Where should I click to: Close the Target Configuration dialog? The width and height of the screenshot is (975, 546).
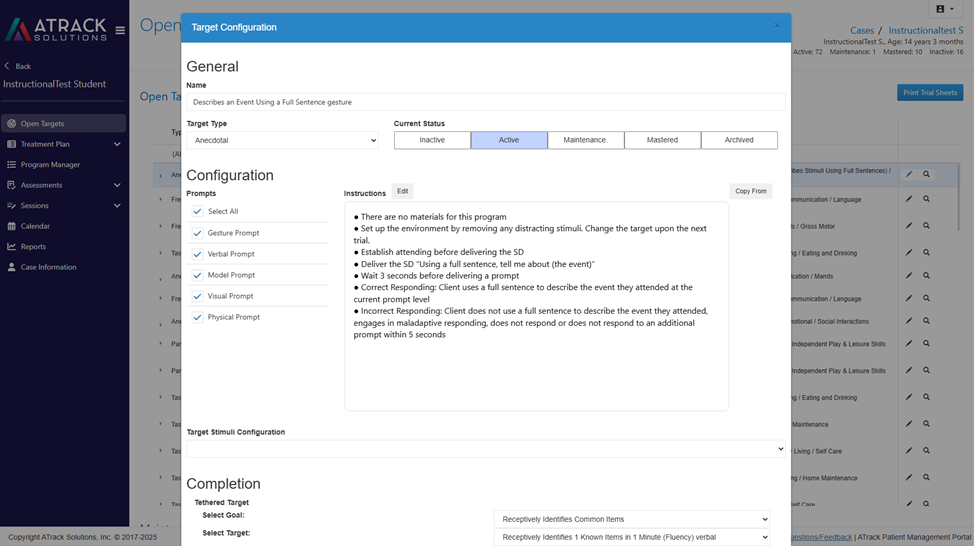pyautogui.click(x=777, y=25)
